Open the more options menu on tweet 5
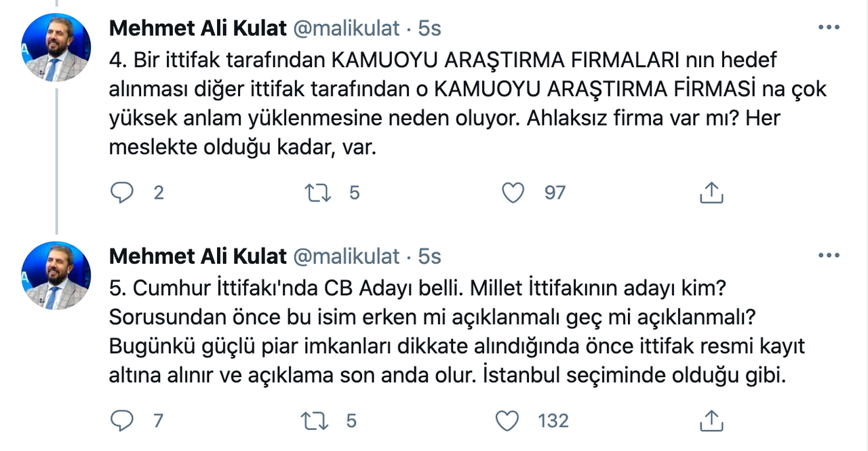The image size is (868, 451). pos(828,254)
